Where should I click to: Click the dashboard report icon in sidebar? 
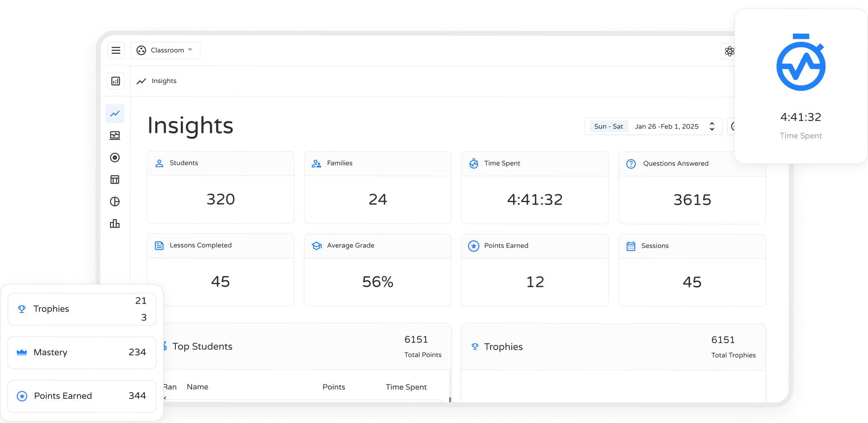click(x=116, y=81)
